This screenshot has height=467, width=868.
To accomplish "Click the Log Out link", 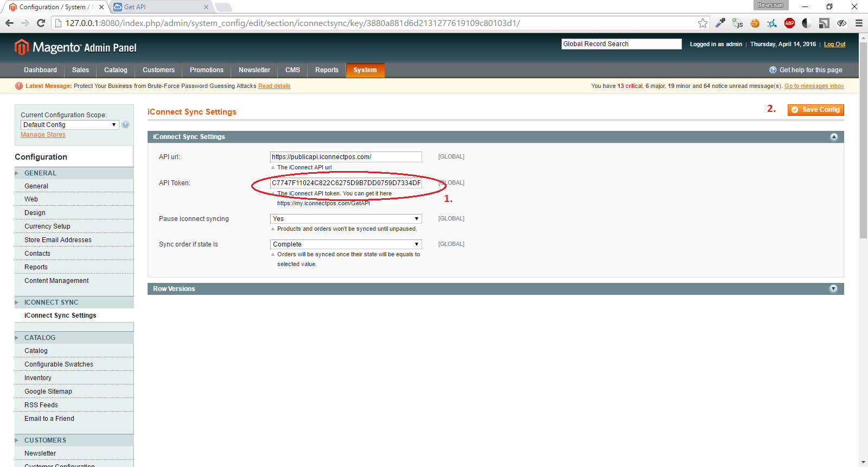I will 834,44.
